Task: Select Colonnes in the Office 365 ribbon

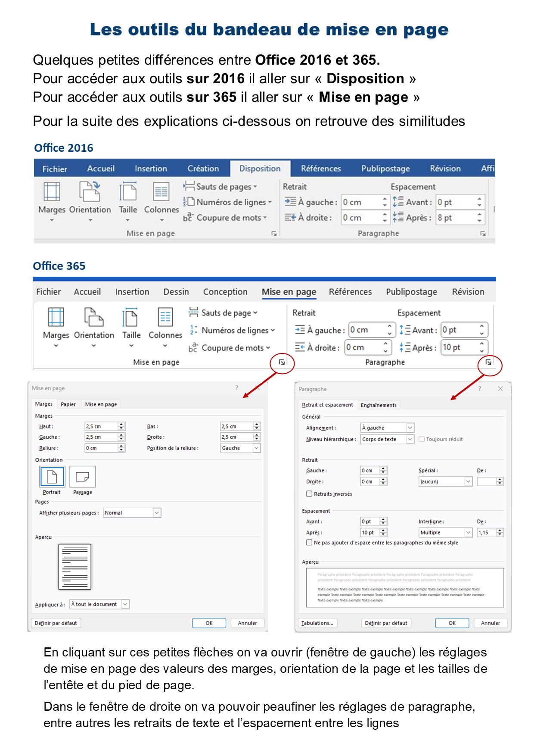Action: [x=165, y=327]
